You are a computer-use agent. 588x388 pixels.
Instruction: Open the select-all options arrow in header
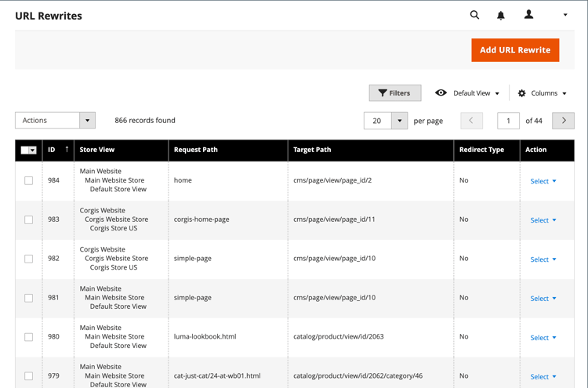coord(33,150)
